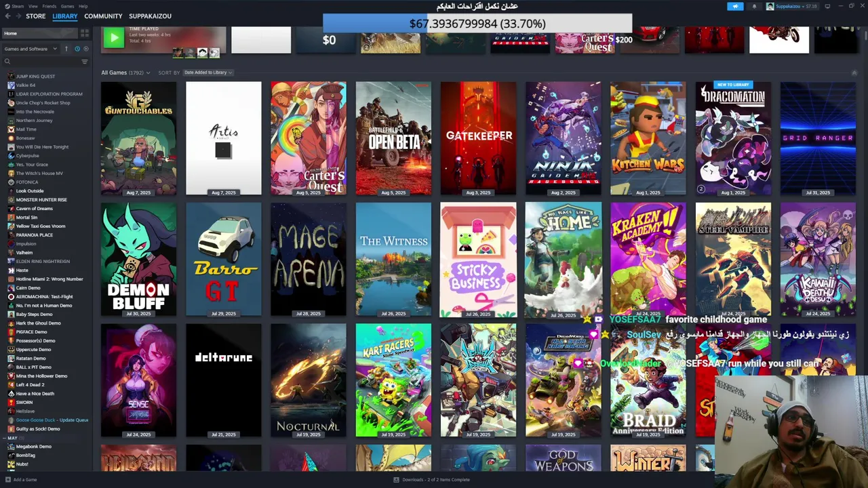Click the green Play button
This screenshot has width=868, height=488.
(114, 38)
